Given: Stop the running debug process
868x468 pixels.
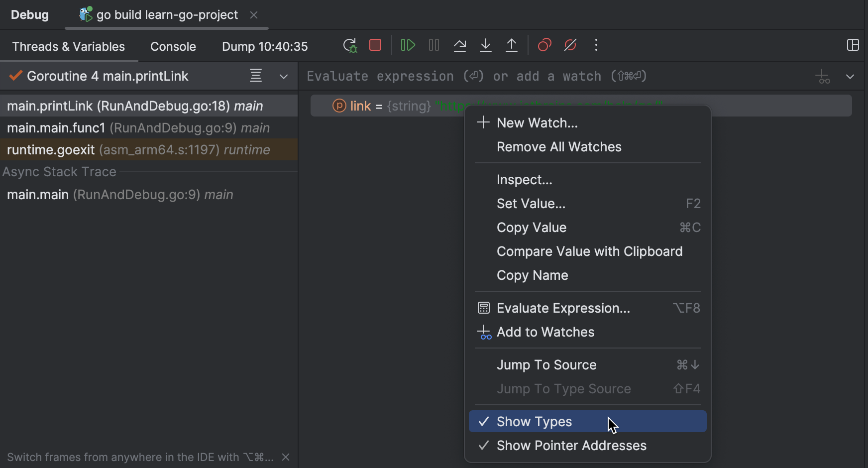Looking at the screenshot, I should pyautogui.click(x=375, y=45).
